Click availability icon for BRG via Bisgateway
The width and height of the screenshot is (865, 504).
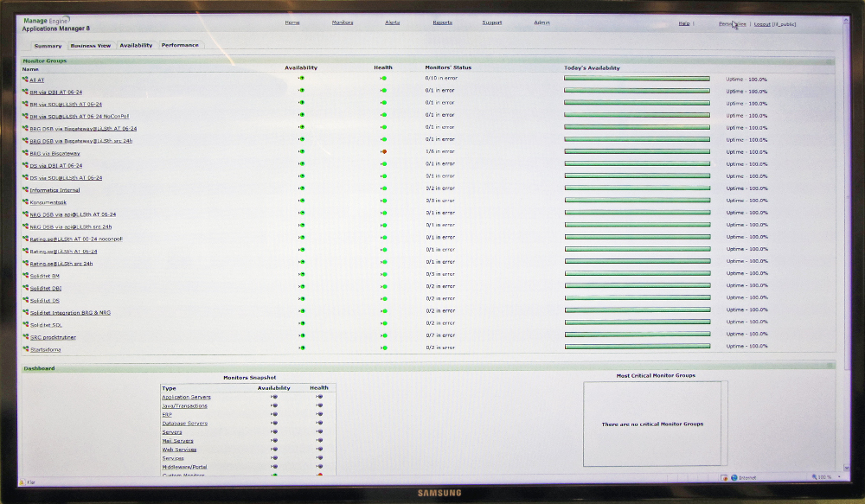coord(301,151)
